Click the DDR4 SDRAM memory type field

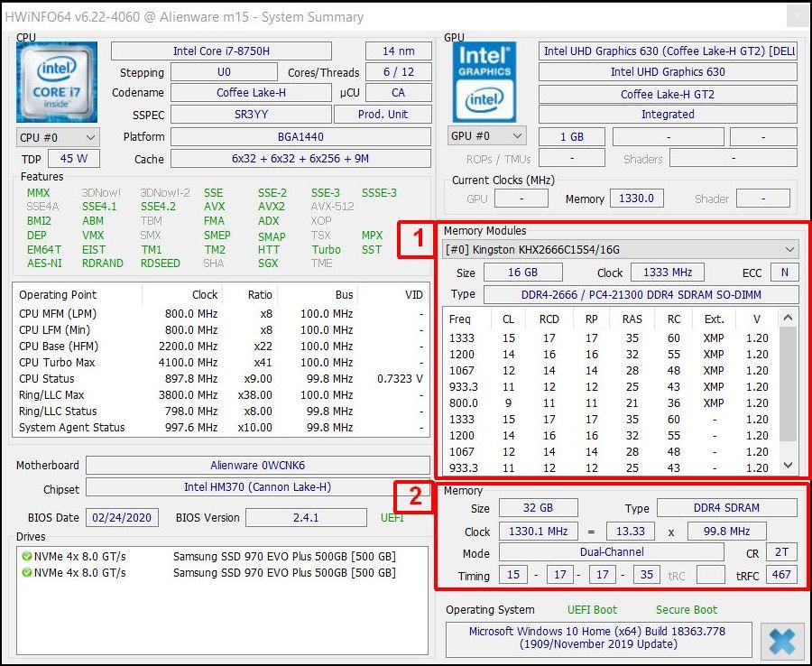click(726, 508)
